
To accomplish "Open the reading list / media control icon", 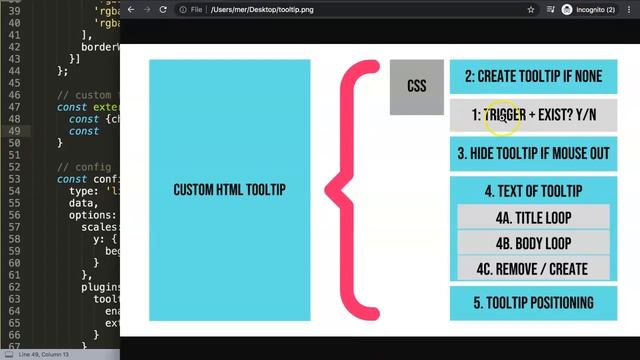I will pyautogui.click(x=550, y=9).
